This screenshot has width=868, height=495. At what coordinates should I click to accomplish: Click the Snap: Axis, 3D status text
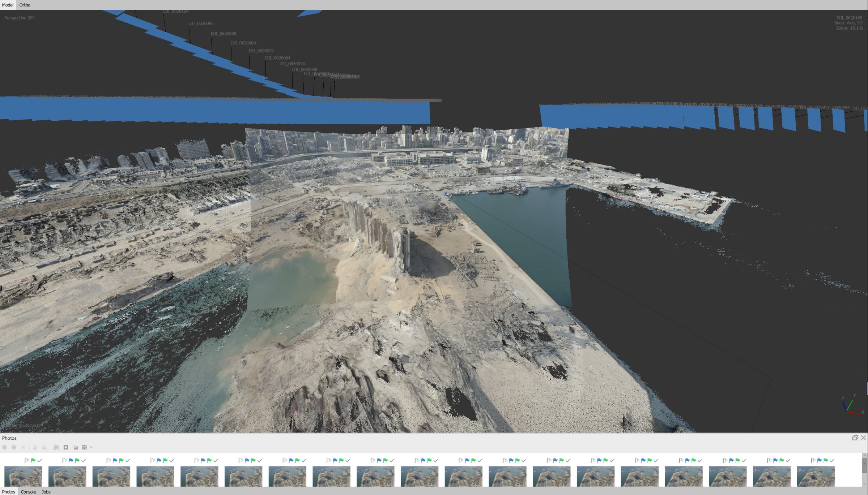(848, 23)
